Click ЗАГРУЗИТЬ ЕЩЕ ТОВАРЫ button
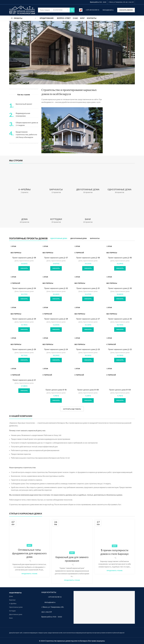This screenshot has width=144, height=644. (72, 409)
